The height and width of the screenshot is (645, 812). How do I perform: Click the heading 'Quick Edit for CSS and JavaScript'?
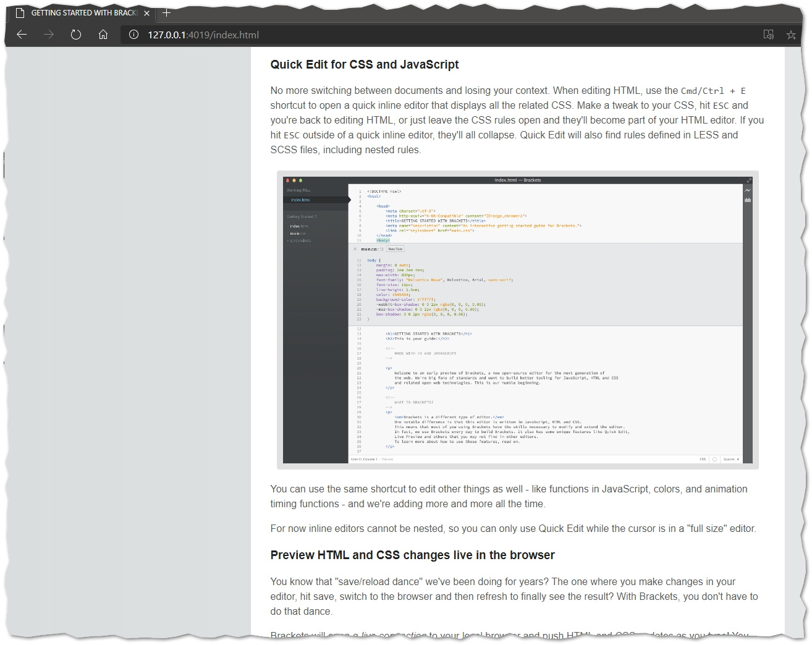point(365,64)
